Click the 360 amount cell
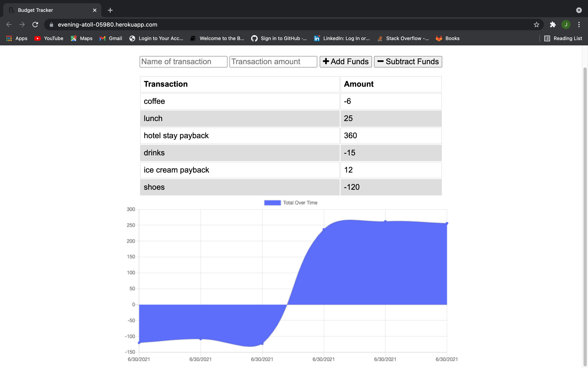This screenshot has height=368, width=588. coord(391,136)
